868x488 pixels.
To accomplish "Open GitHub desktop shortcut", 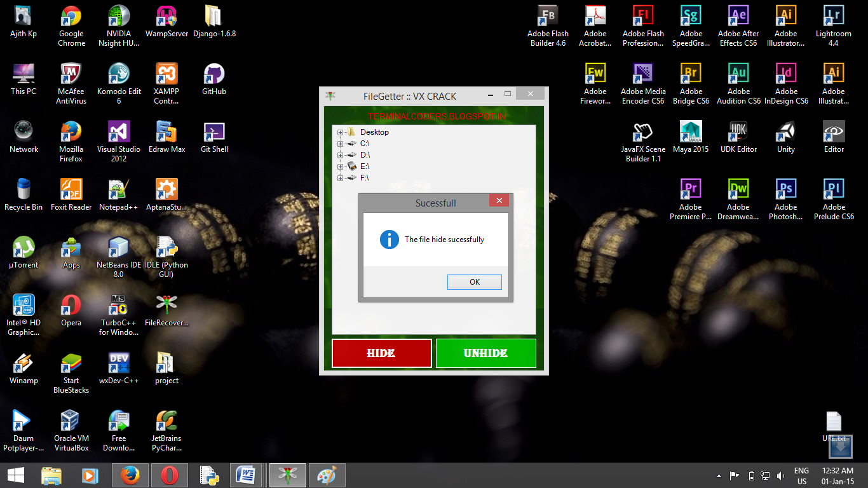I will (214, 79).
